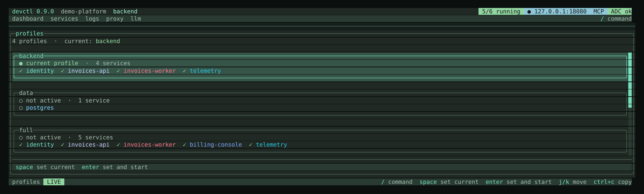Click the MCP status badge
Viewport: 644px width, 194px height.
point(598,12)
